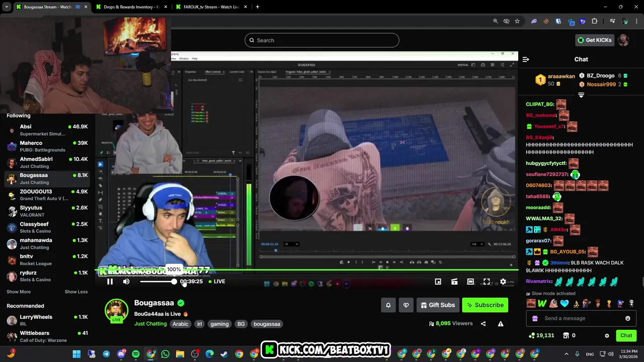Click the notification bell for Bougassaa
Image resolution: width=644 pixels, height=362 pixels.
pos(388,305)
